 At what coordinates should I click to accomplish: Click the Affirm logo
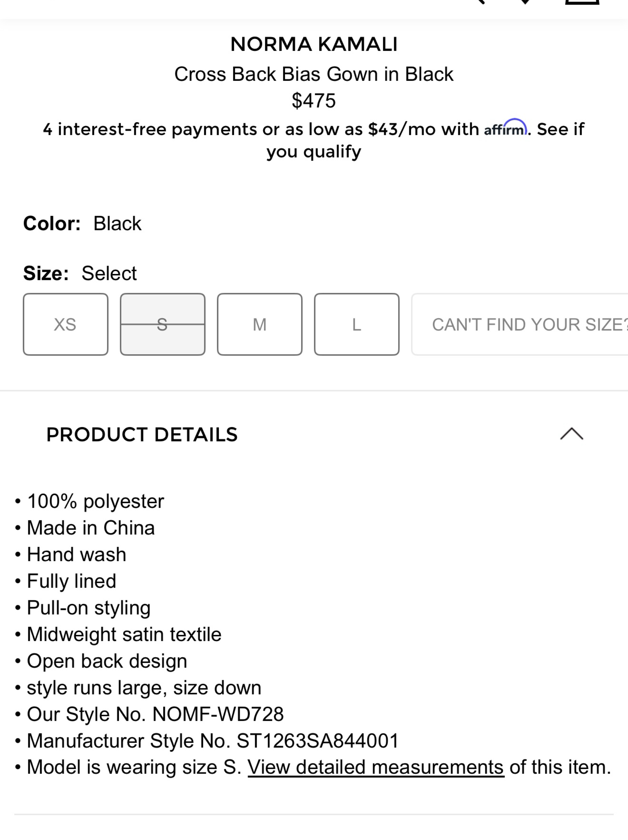coord(505,128)
